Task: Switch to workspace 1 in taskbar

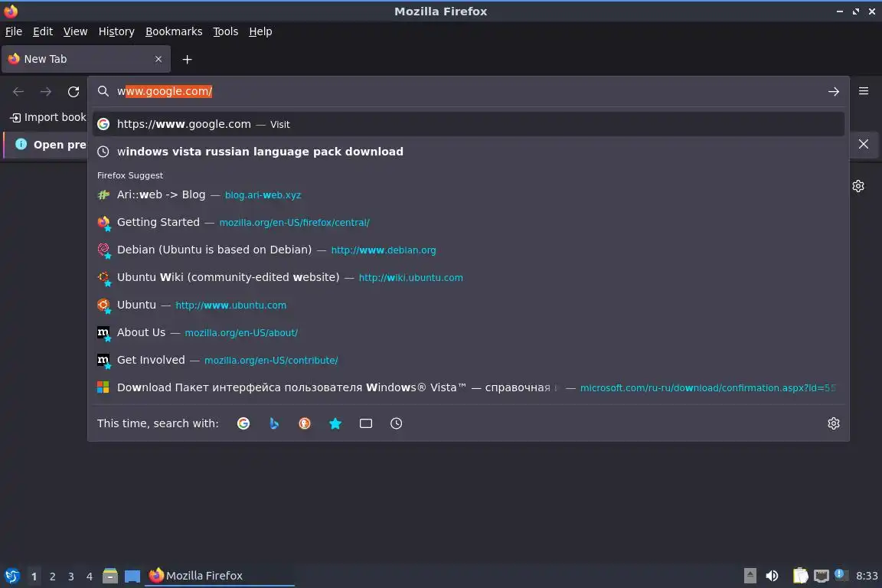Action: (34, 577)
